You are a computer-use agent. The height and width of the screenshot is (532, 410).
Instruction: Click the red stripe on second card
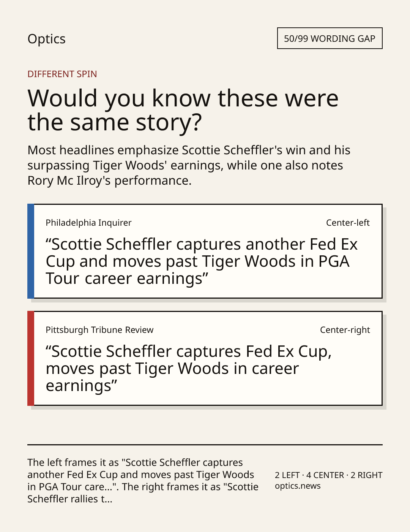[31, 358]
